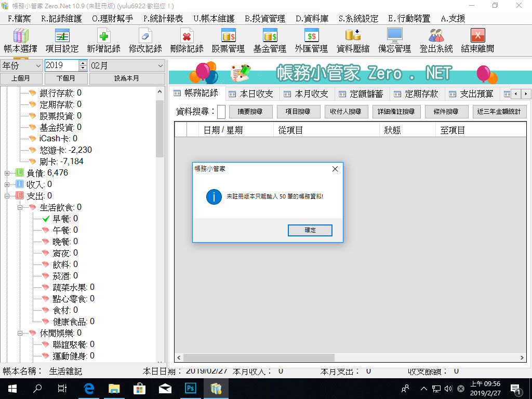Open the P.統計報表 menu
The width and height of the screenshot is (532, 399).
pyautogui.click(x=163, y=19)
